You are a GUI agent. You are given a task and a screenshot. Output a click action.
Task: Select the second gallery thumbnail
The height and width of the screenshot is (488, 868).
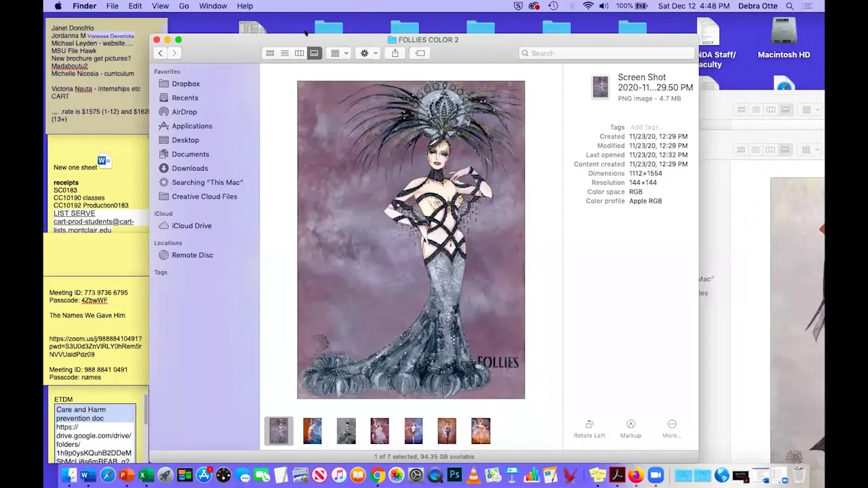[x=313, y=431]
